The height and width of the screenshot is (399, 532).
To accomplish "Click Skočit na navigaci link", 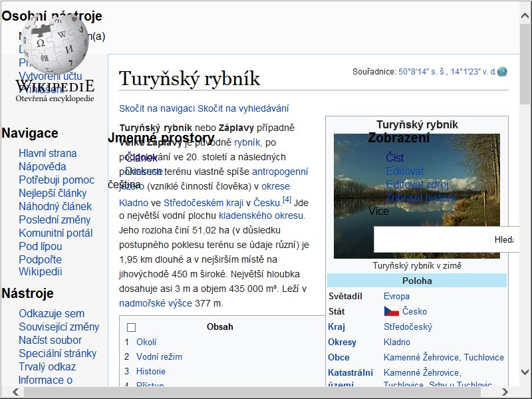I will click(157, 108).
